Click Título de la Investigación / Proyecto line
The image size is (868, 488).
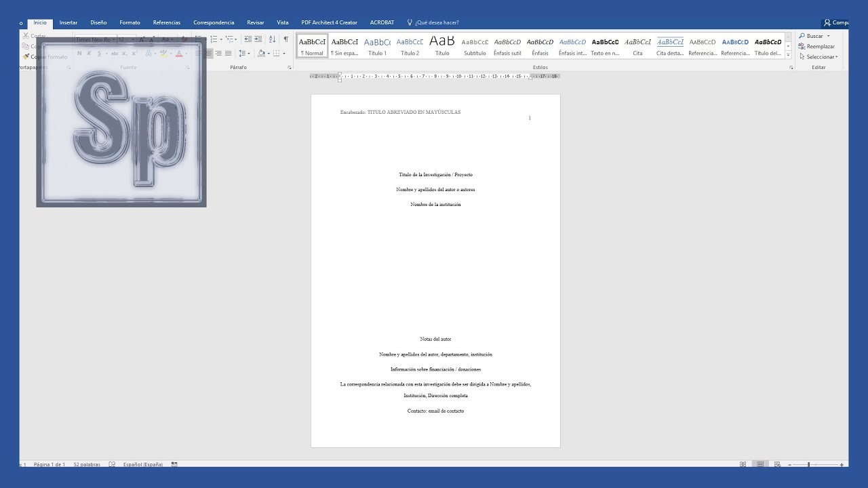click(435, 175)
